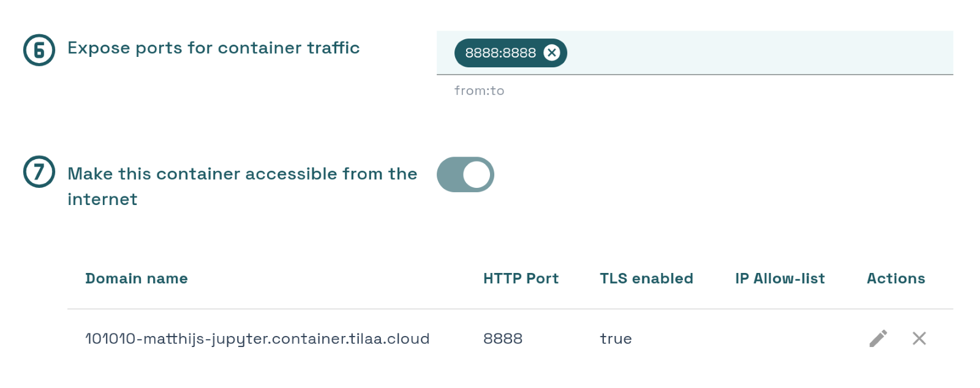Click the step 7 circle icon

point(39,172)
